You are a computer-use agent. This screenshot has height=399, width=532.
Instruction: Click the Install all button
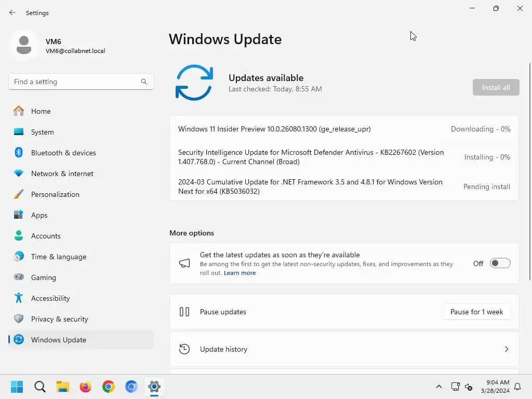(x=496, y=87)
